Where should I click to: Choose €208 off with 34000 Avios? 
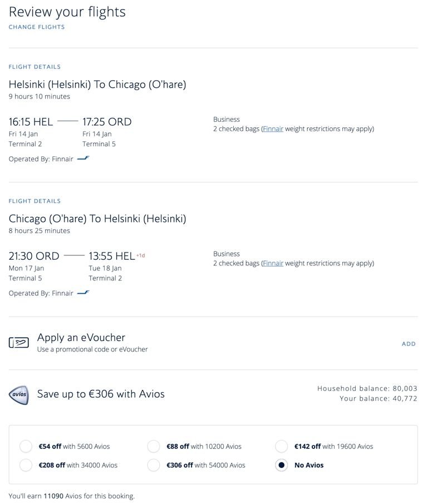pos(26,465)
